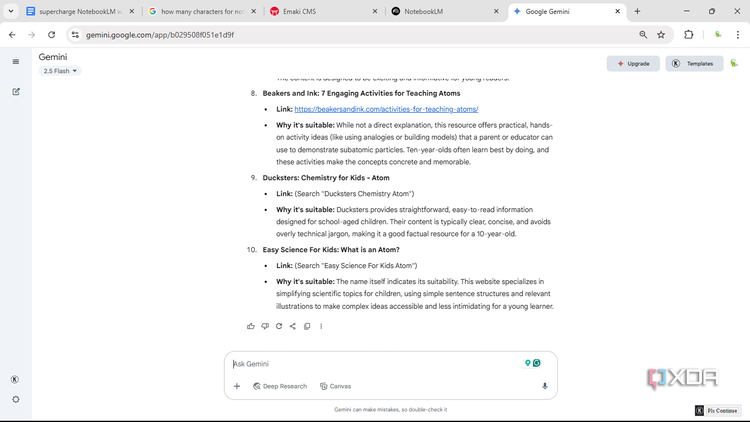Open the 2.5 Flash model dropdown

(x=60, y=71)
